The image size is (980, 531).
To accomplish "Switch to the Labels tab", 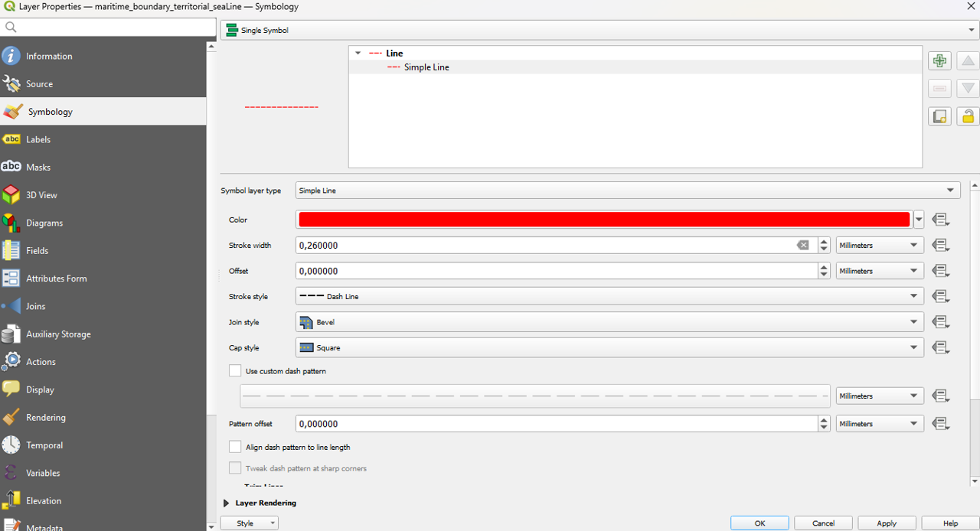I will click(38, 139).
